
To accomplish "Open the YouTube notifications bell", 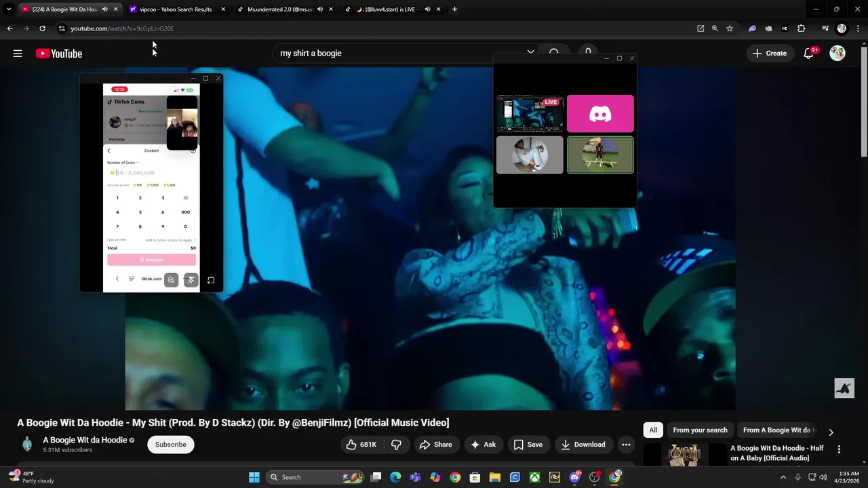I will click(x=808, y=54).
